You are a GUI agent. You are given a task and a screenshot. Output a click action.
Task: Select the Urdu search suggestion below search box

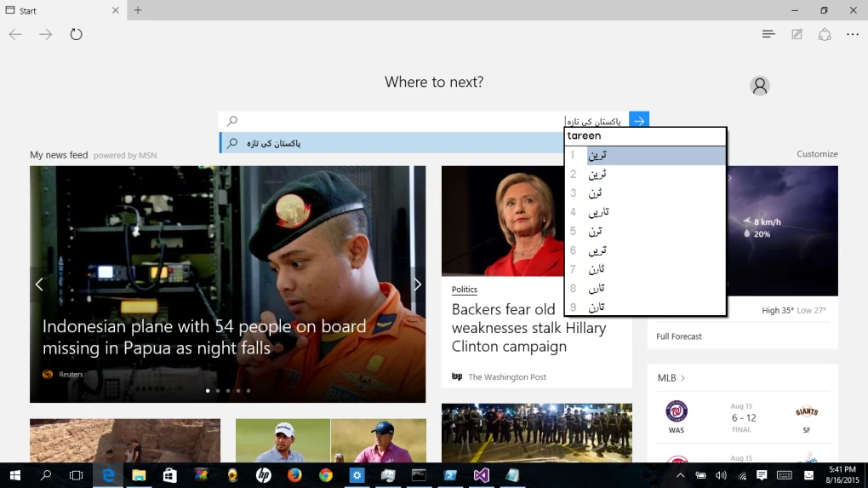pyautogui.click(x=391, y=143)
